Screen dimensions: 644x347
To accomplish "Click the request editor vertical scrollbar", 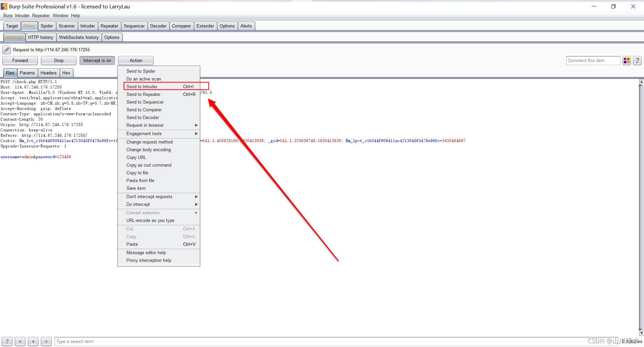I will click(641, 207).
